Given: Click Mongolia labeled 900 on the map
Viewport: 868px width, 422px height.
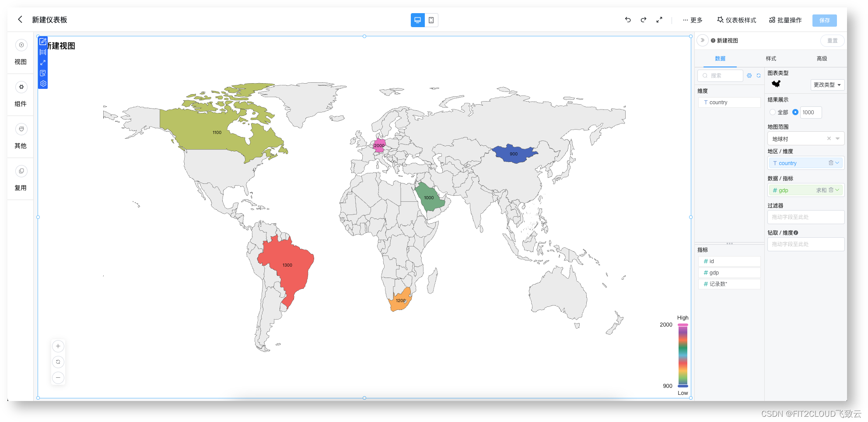Looking at the screenshot, I should [x=514, y=154].
